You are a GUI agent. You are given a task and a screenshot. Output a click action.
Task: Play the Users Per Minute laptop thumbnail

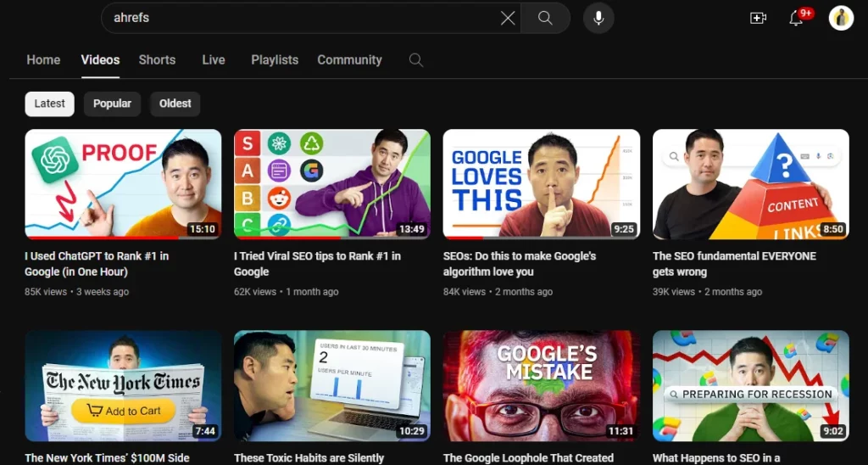tap(332, 386)
